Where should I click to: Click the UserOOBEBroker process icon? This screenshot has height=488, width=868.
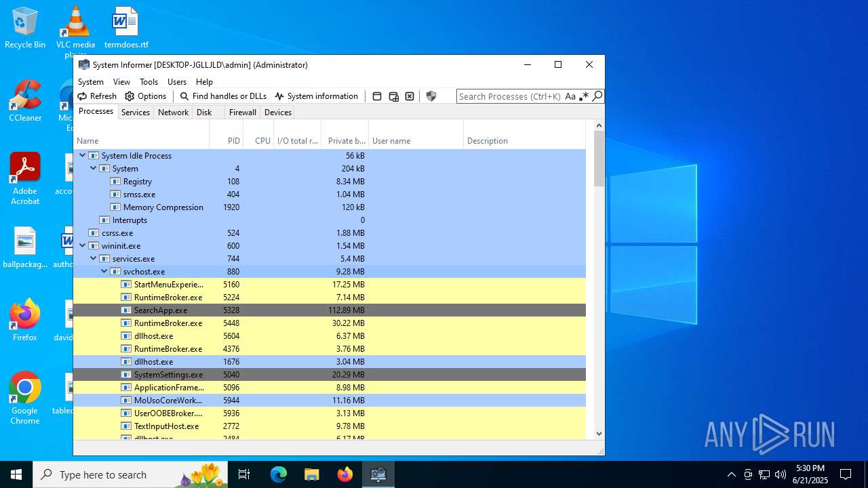pos(126,413)
